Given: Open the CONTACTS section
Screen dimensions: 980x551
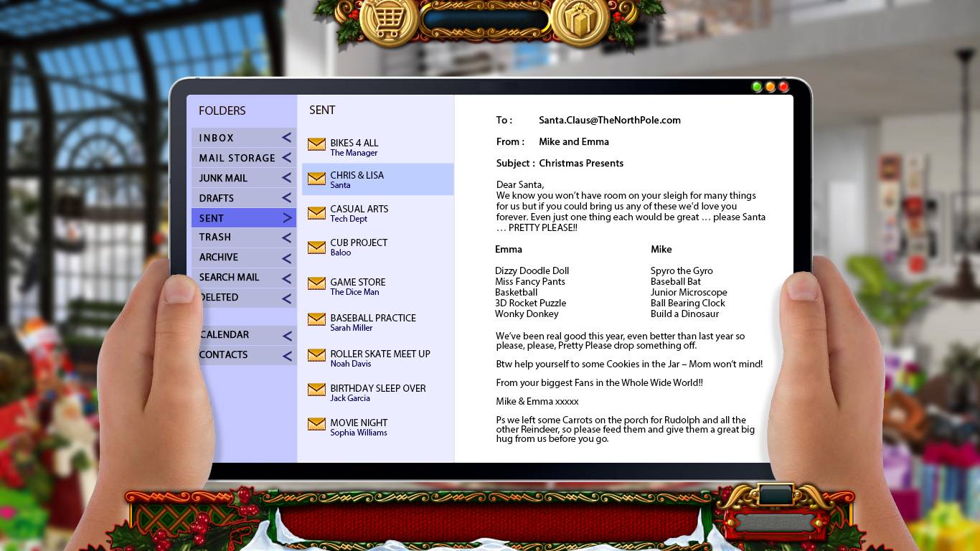Looking at the screenshot, I should 224,355.
